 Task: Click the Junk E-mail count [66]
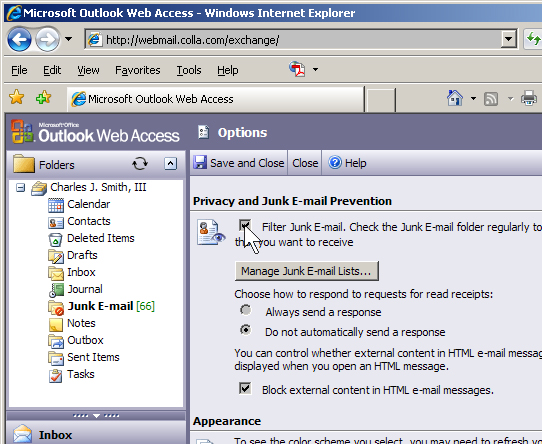pyautogui.click(x=146, y=306)
